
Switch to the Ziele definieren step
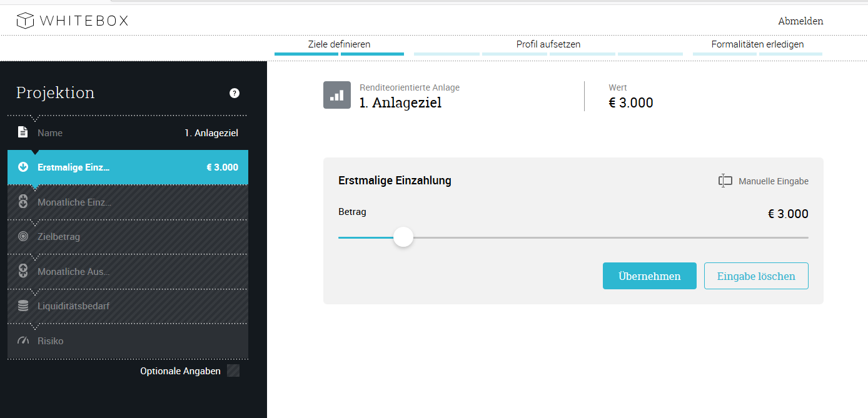[x=338, y=44]
